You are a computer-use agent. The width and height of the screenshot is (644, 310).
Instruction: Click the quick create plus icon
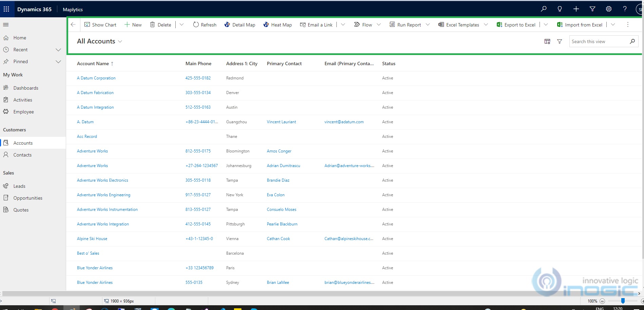point(576,9)
